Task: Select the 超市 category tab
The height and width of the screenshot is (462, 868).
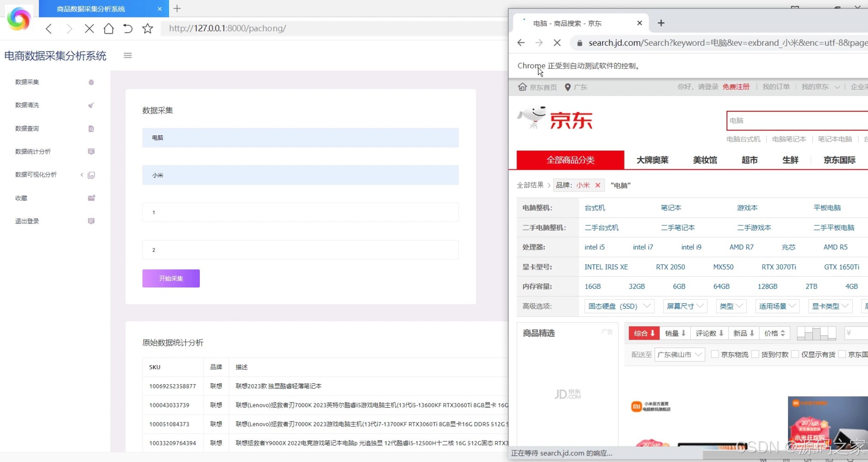Action: pos(749,160)
